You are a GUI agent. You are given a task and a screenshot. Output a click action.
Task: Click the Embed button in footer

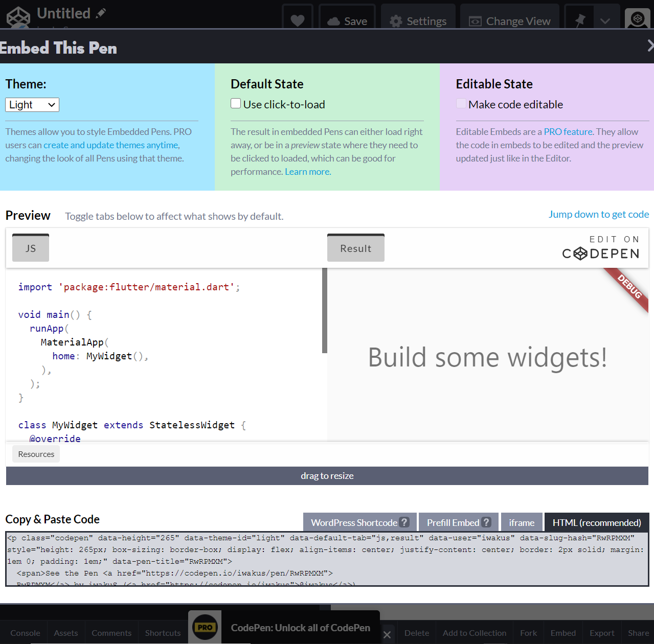click(x=563, y=633)
